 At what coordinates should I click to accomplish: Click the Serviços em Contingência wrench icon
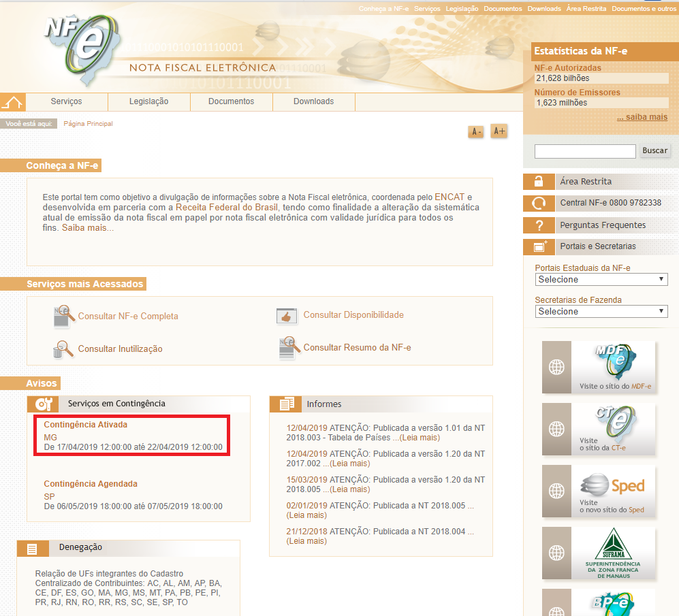(x=44, y=404)
